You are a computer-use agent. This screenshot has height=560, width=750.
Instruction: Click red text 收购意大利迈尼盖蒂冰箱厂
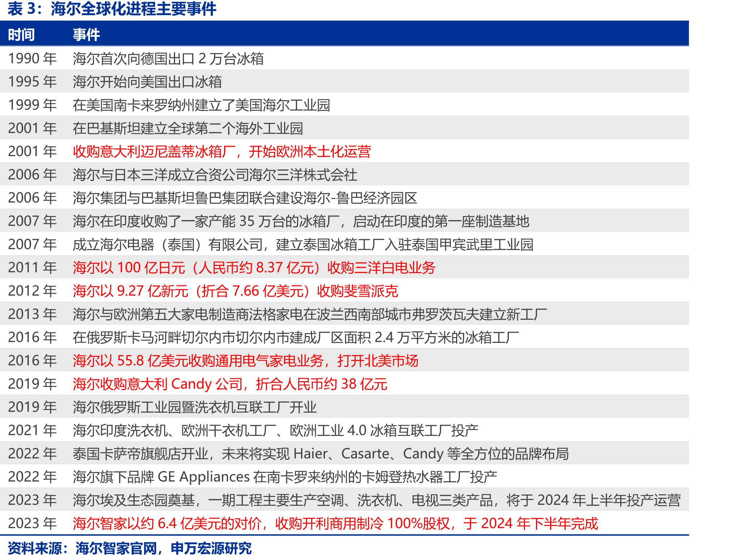pos(154,151)
